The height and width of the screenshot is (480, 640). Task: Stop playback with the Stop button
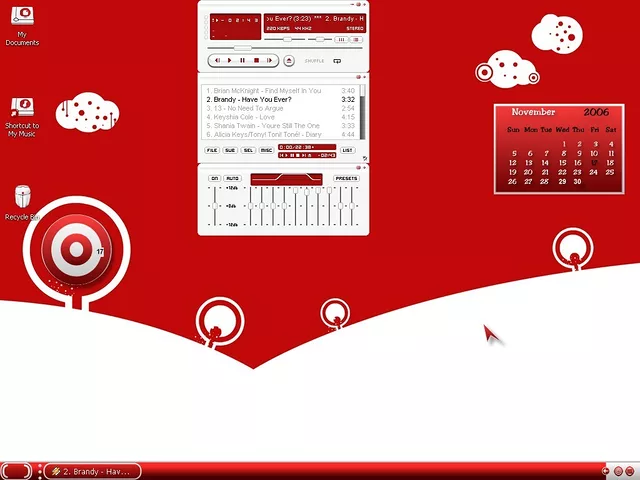coord(256,61)
